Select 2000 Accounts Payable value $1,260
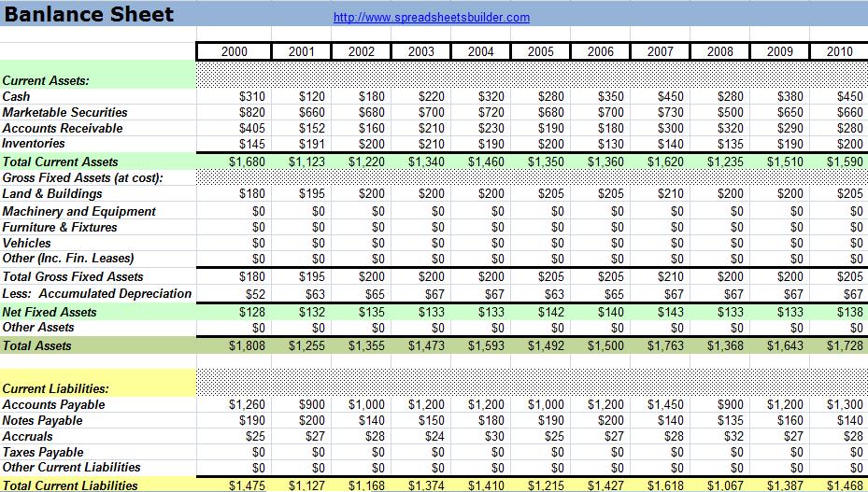Image resolution: width=868 pixels, height=492 pixels. click(x=247, y=406)
